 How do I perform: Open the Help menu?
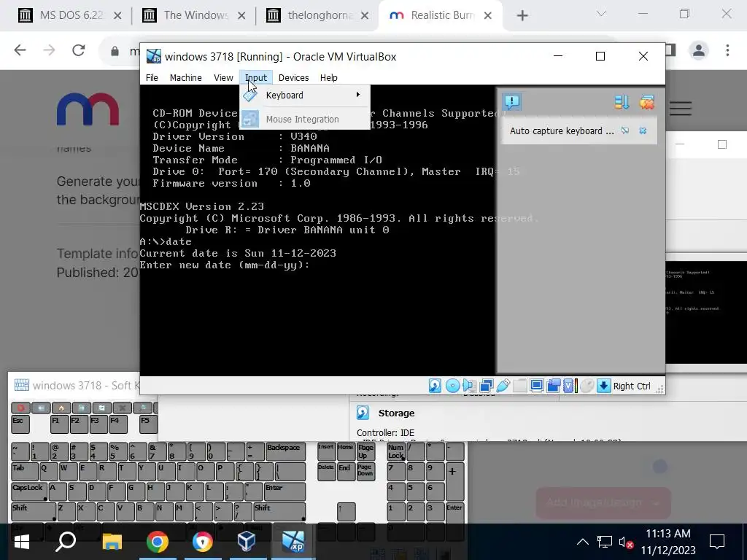[329, 77]
